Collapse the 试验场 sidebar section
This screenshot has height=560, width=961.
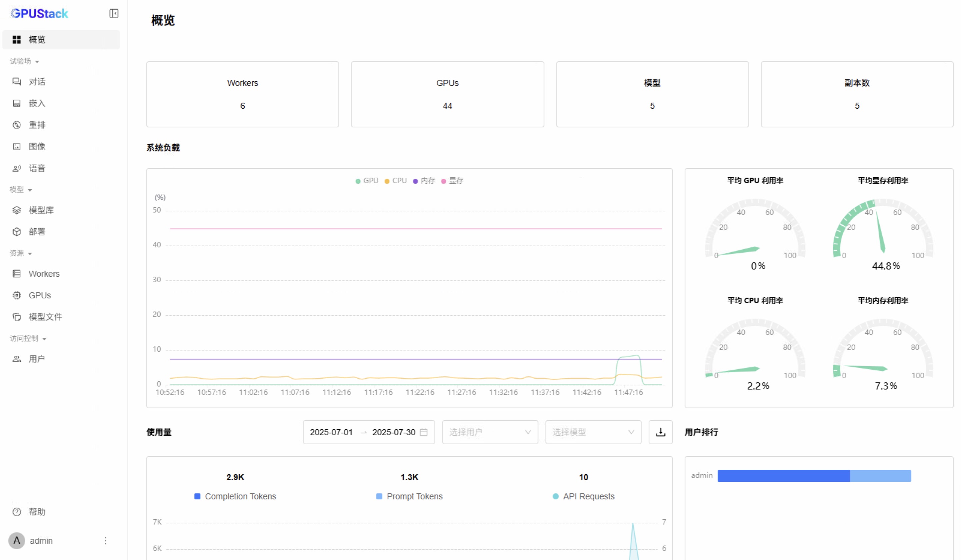24,61
